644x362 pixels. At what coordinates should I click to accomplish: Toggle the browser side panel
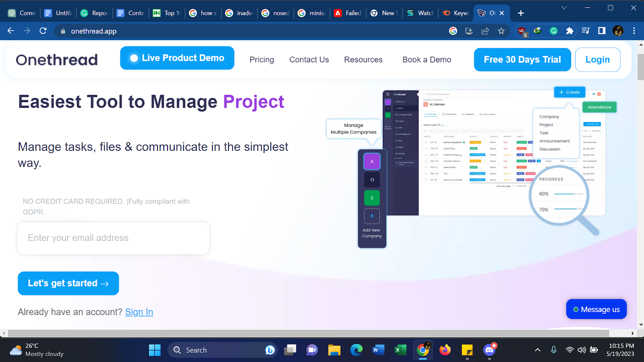coord(602,31)
